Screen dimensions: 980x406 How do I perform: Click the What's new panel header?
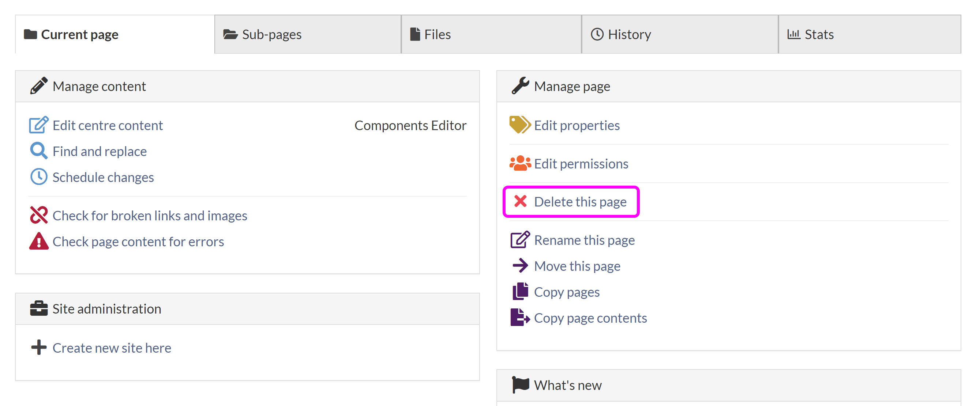click(567, 385)
